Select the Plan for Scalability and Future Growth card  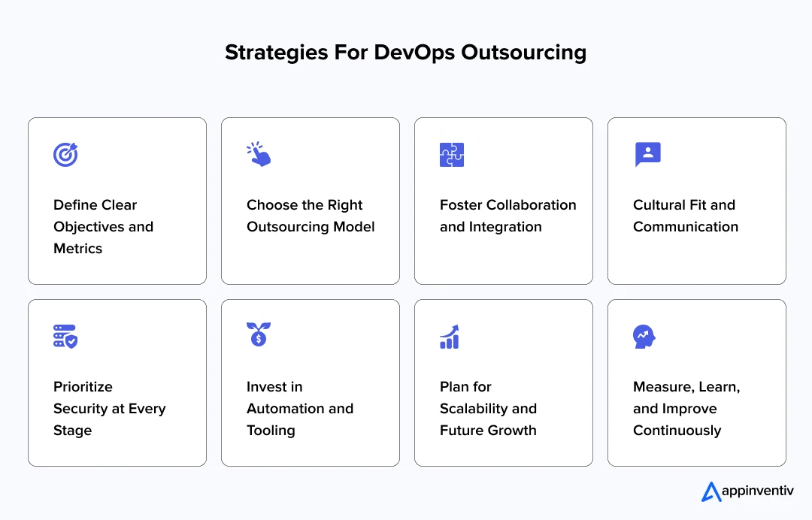503,382
